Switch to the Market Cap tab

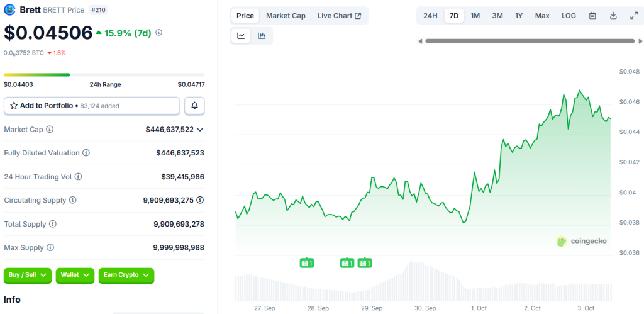click(x=286, y=16)
